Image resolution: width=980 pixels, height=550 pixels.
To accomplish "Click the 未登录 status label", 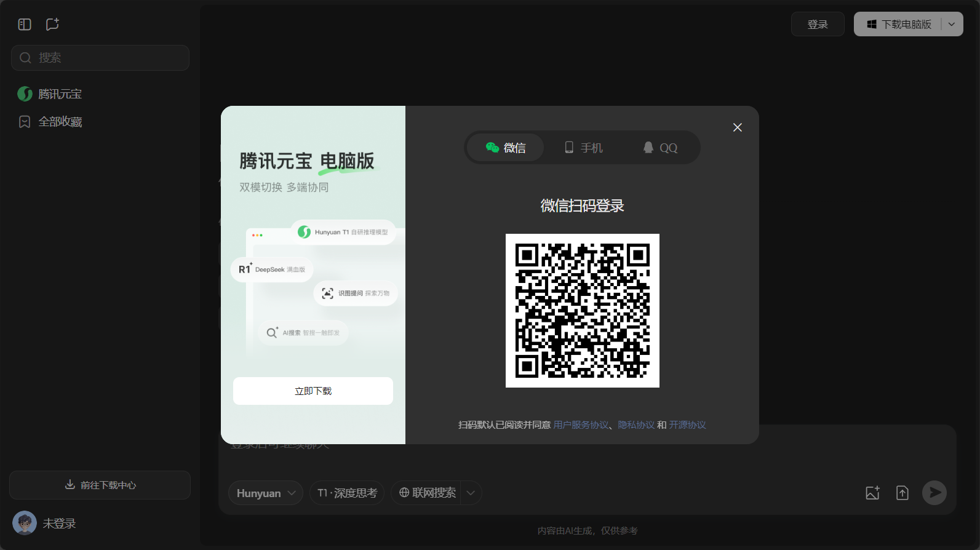I will pos(60,524).
